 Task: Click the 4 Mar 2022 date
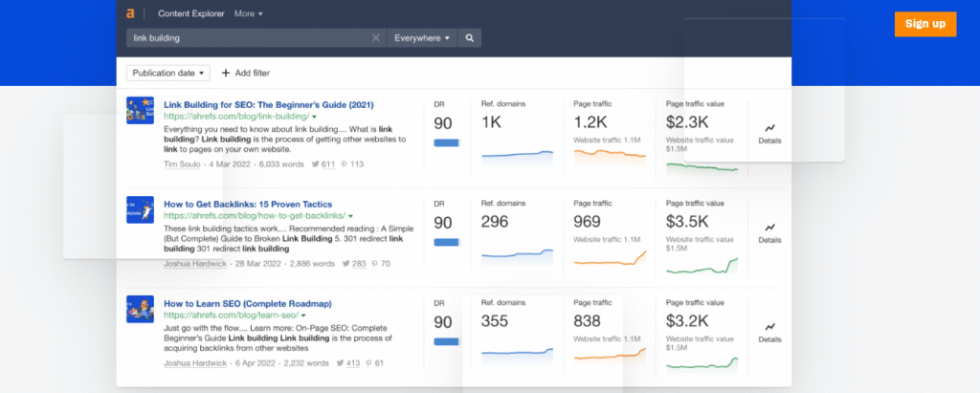pos(230,164)
